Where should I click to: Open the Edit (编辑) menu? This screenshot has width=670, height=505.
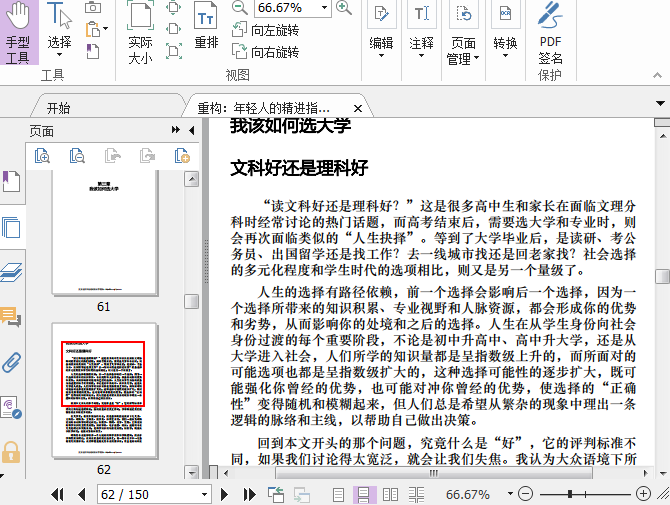tap(381, 31)
